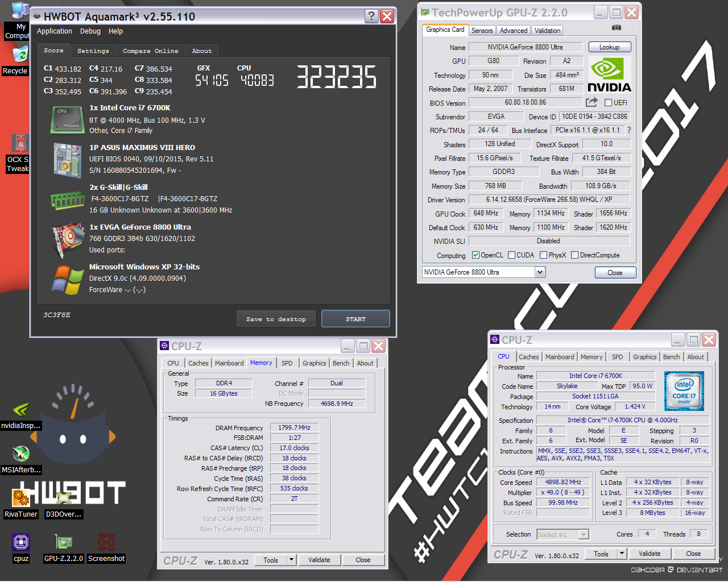Open the GPU selection dropdown in GPU-Z

540,272
